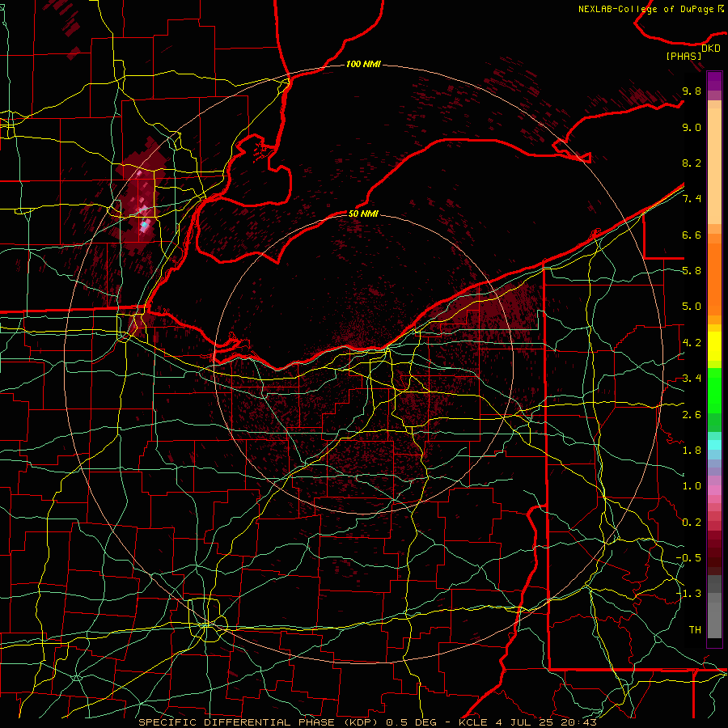
Task: Select the 3.4 scale value
Action: pyautogui.click(x=692, y=379)
